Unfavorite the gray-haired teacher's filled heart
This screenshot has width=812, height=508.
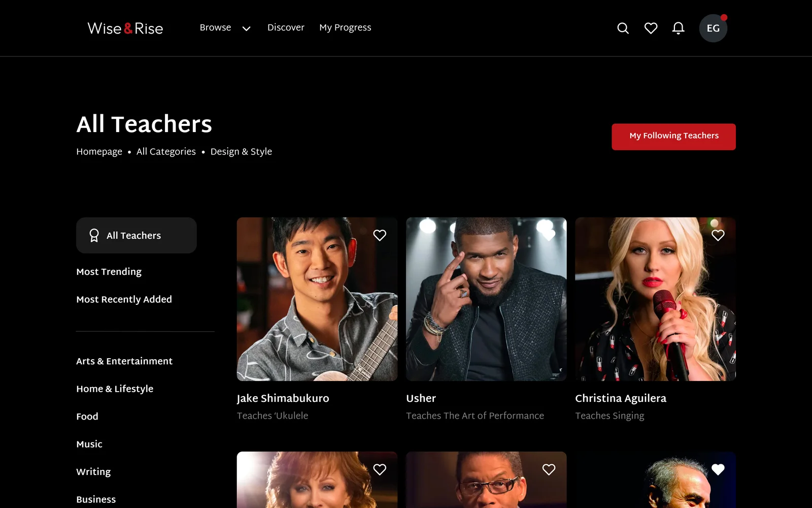click(718, 469)
